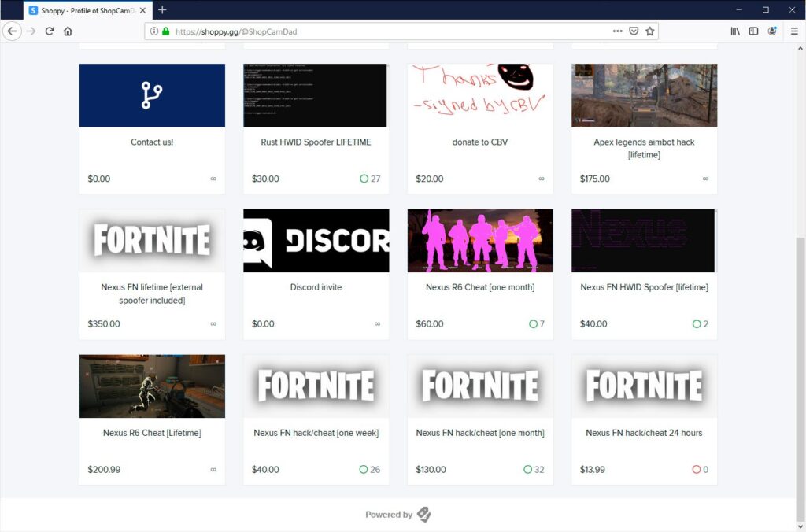Image resolution: width=806 pixels, height=532 pixels.
Task: Click the address bar URL field
Action: pyautogui.click(x=390, y=31)
